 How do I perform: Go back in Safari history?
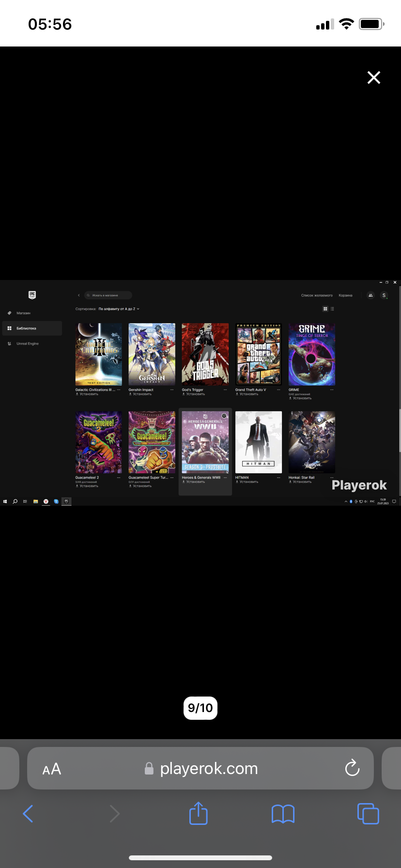tap(28, 814)
